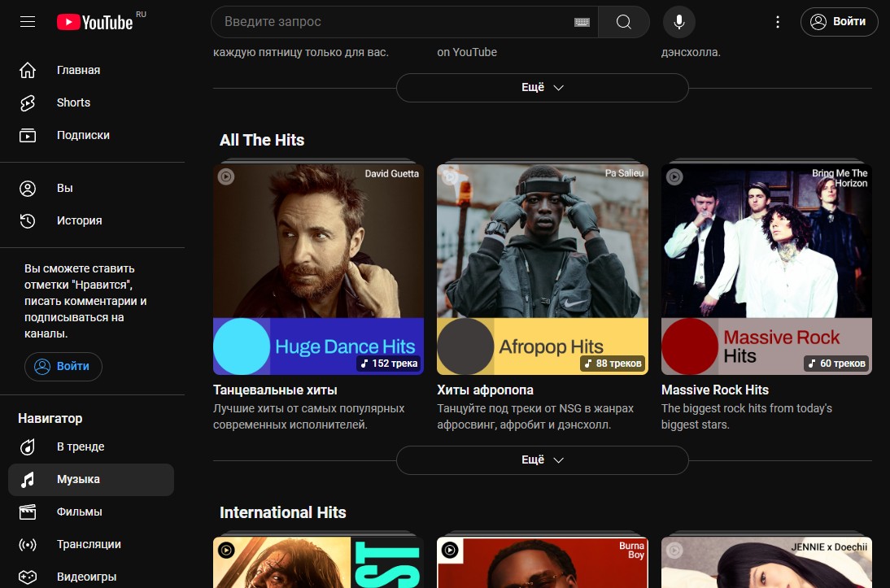Open the Afropop Hits playlist thumbnail
The width and height of the screenshot is (890, 588).
tap(542, 268)
